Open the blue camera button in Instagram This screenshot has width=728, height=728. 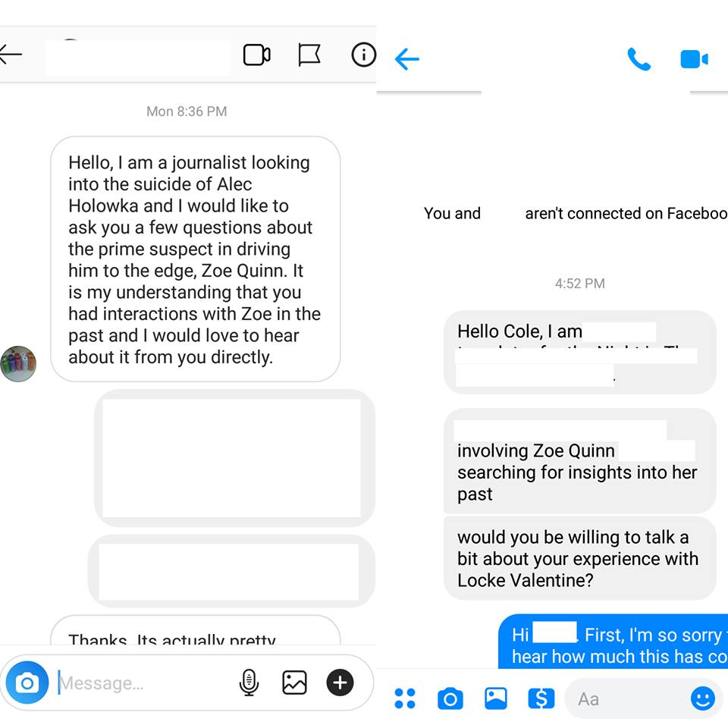click(x=27, y=682)
